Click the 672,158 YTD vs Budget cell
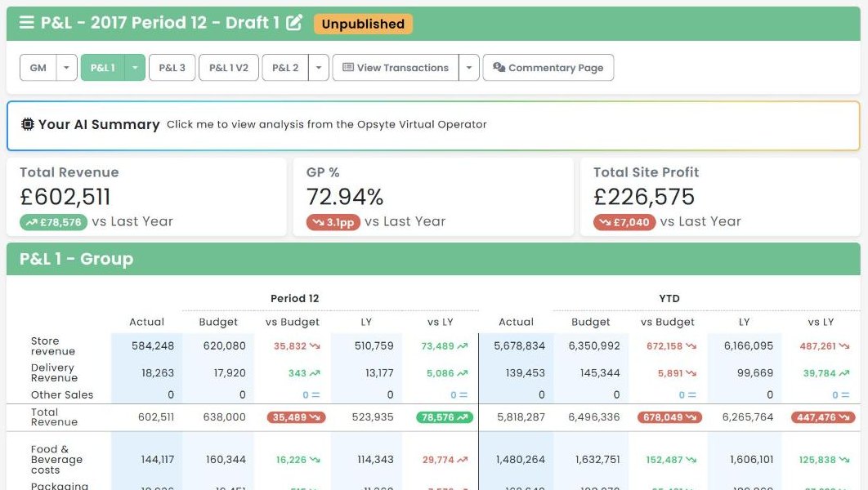868x490 pixels. 672,346
